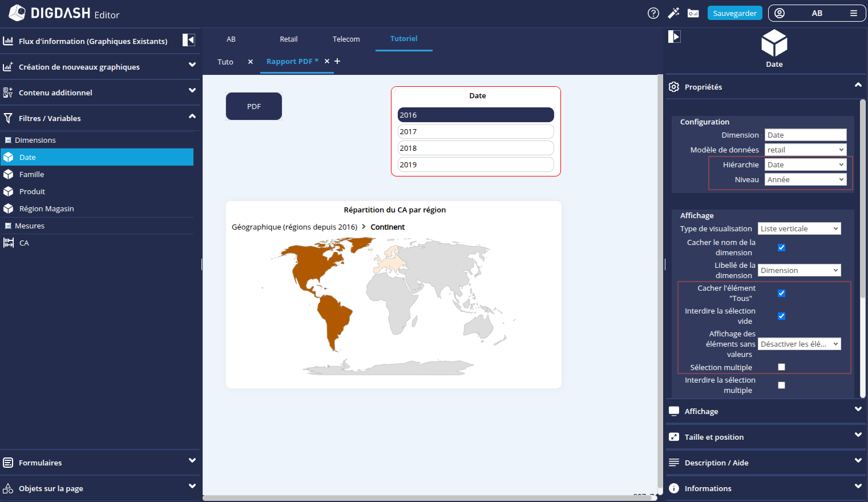868x502 pixels.
Task: Click the plus icon to add page
Action: tap(337, 61)
